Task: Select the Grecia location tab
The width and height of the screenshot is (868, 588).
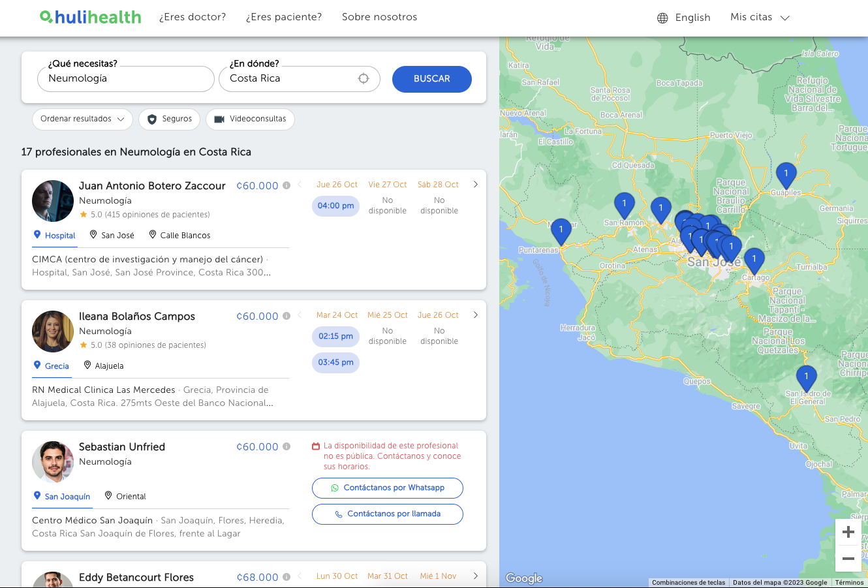Action: (x=52, y=365)
